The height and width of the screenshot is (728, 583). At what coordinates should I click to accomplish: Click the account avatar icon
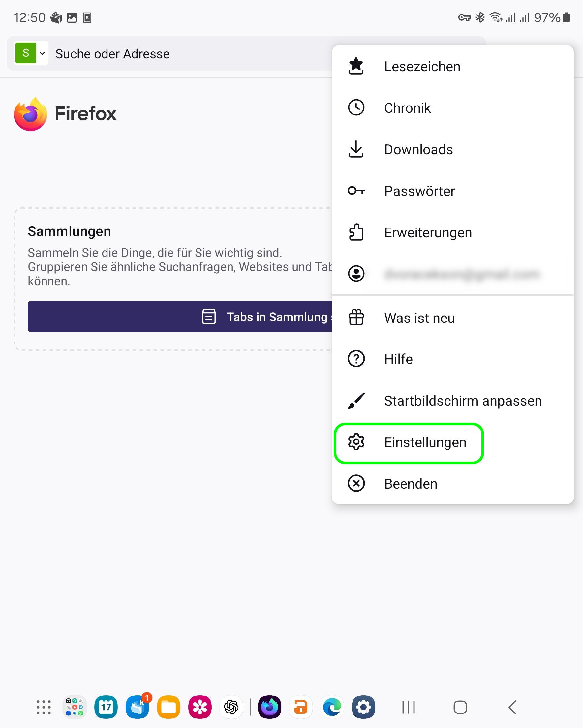(x=356, y=274)
